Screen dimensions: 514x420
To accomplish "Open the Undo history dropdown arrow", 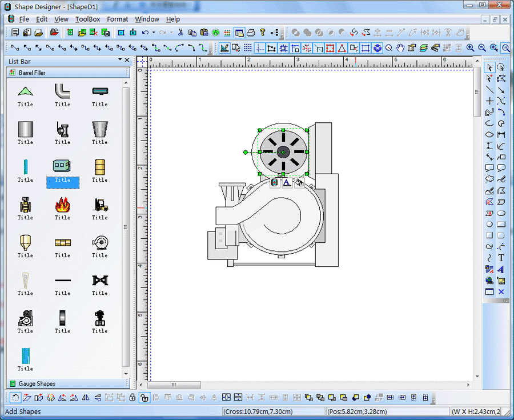I will (x=153, y=33).
